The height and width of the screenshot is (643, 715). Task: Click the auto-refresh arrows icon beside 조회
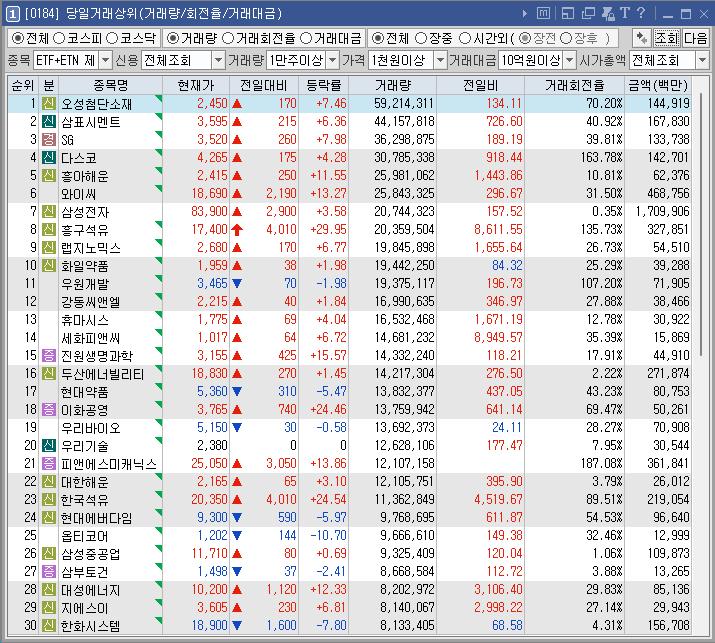pos(642,38)
